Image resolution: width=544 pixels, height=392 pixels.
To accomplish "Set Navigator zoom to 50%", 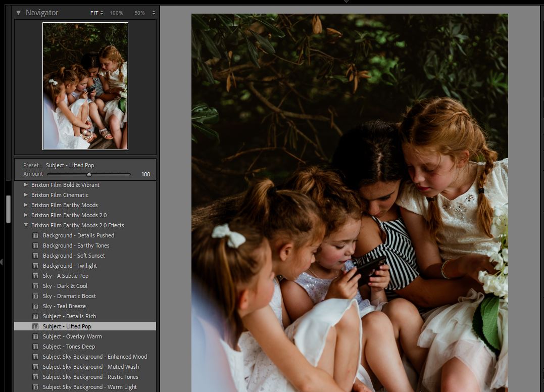I will click(x=139, y=13).
